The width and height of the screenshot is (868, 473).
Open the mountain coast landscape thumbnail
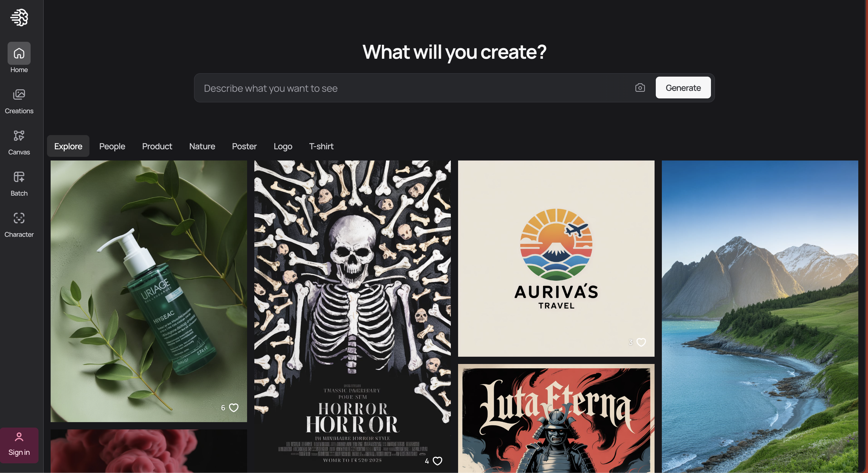[759, 316]
